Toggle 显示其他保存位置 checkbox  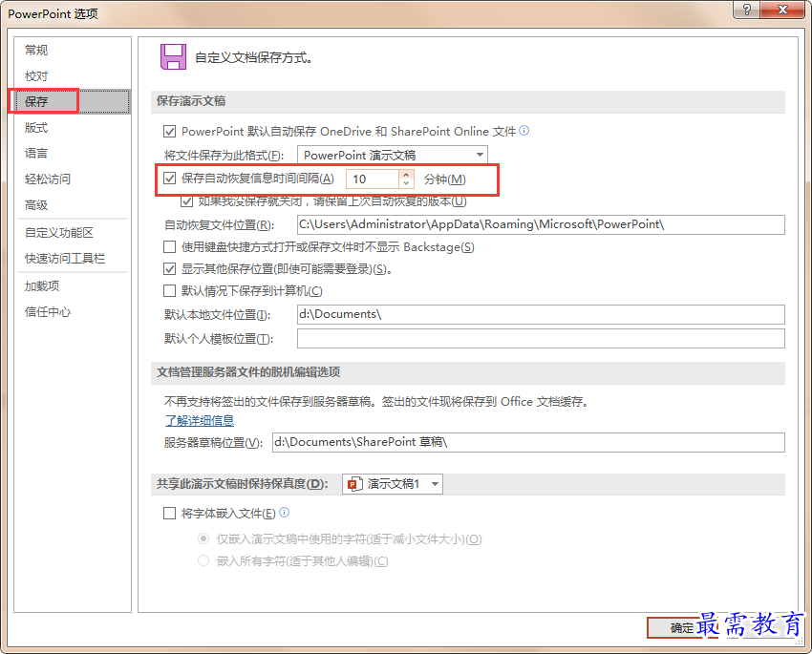[169, 269]
